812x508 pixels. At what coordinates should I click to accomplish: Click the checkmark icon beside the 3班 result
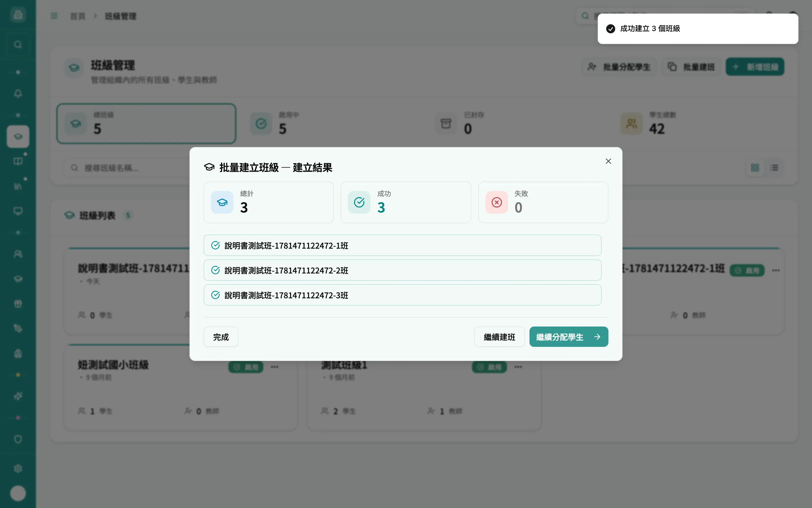215,295
